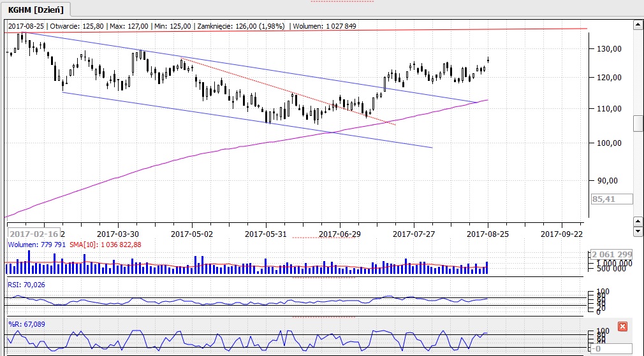
Task: Click the small up arrow above the bottom scroll arrow
Action: (x=637, y=220)
